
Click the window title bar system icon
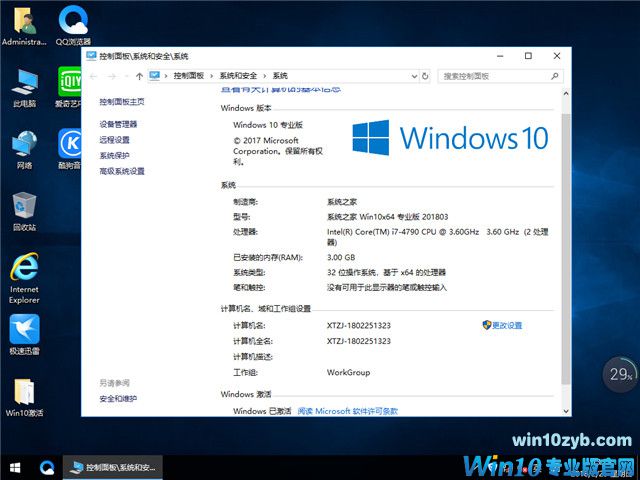[91, 56]
